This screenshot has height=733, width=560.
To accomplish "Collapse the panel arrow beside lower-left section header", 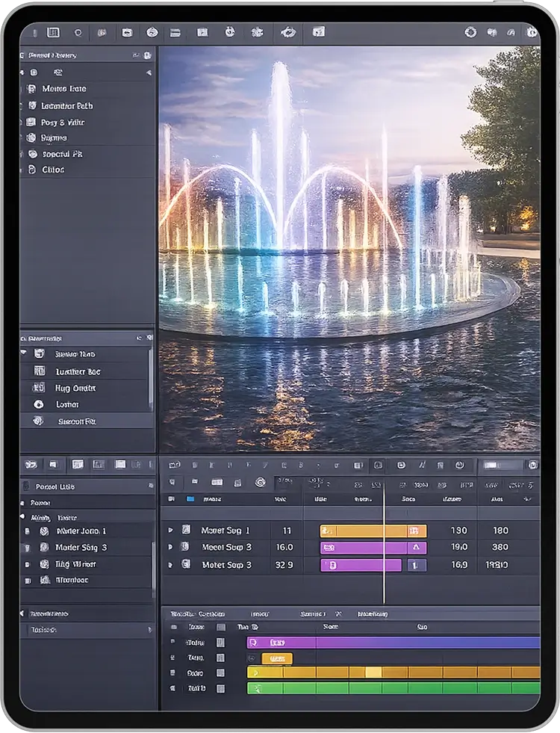I will (x=22, y=613).
